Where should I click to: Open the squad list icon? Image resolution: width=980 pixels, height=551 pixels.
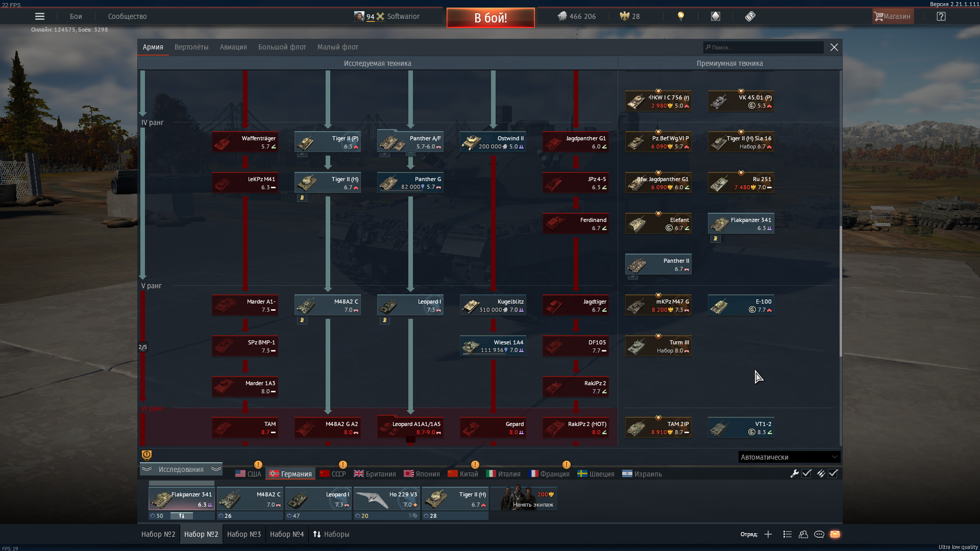[x=787, y=534]
